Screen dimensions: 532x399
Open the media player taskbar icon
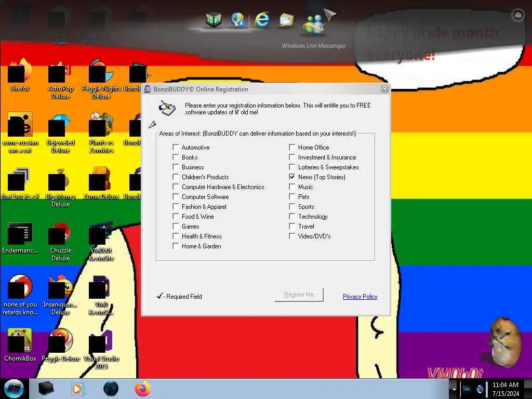(x=77, y=389)
